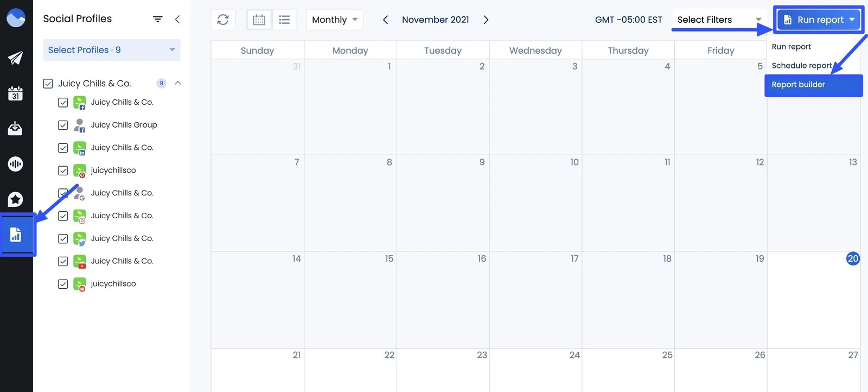The width and height of the screenshot is (868, 392).
Task: Toggle the Juicy Chills & Co. parent checkbox
Action: click(48, 84)
